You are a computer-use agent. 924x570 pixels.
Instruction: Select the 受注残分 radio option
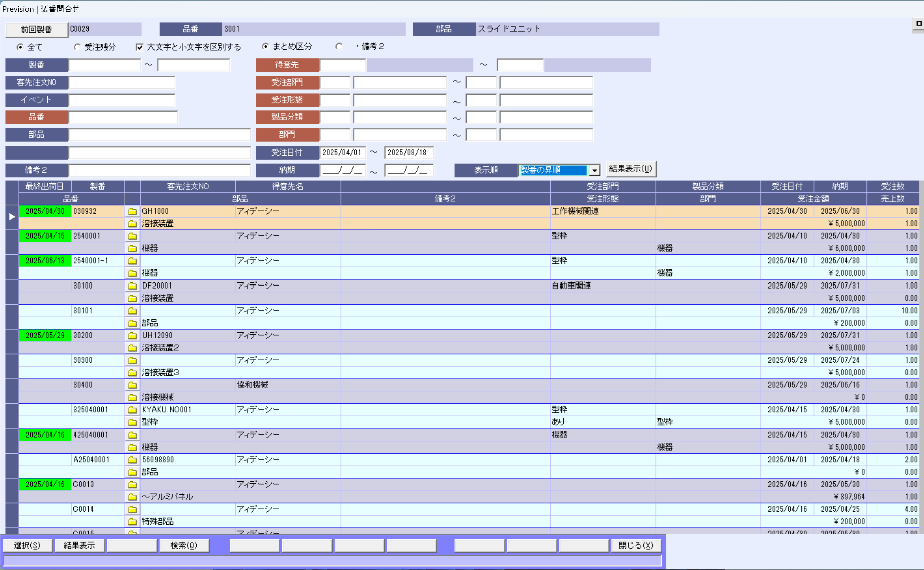(x=77, y=47)
